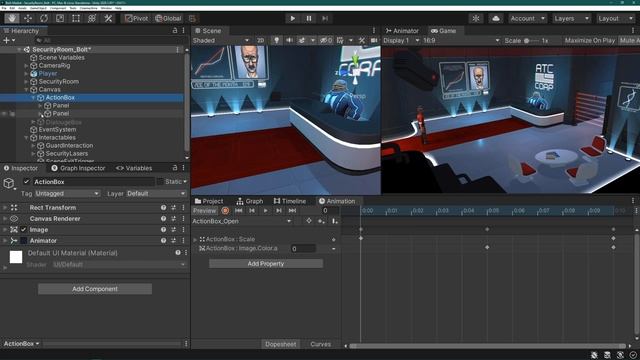Open Canvas Renderer preset icon

[x=173, y=219]
